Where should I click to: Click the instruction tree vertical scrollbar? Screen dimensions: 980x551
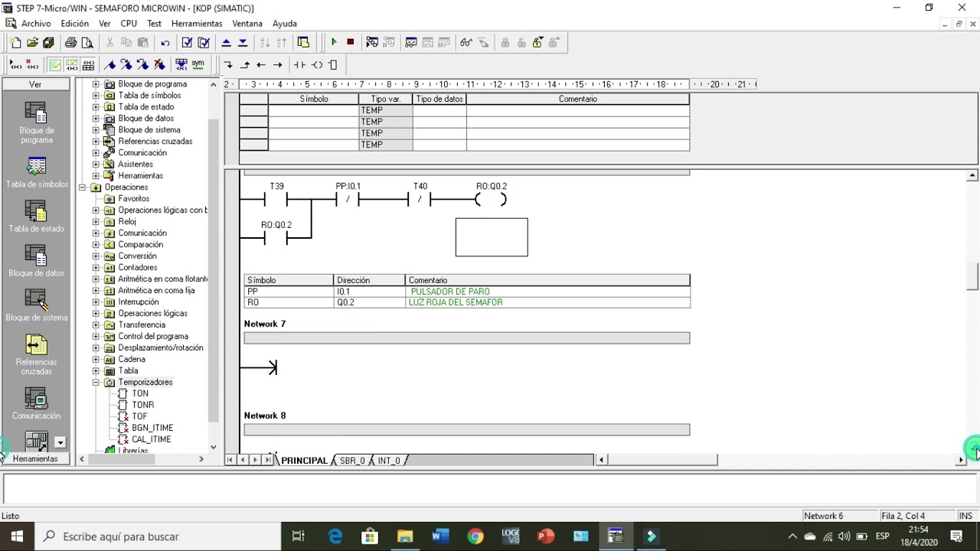coord(214,272)
